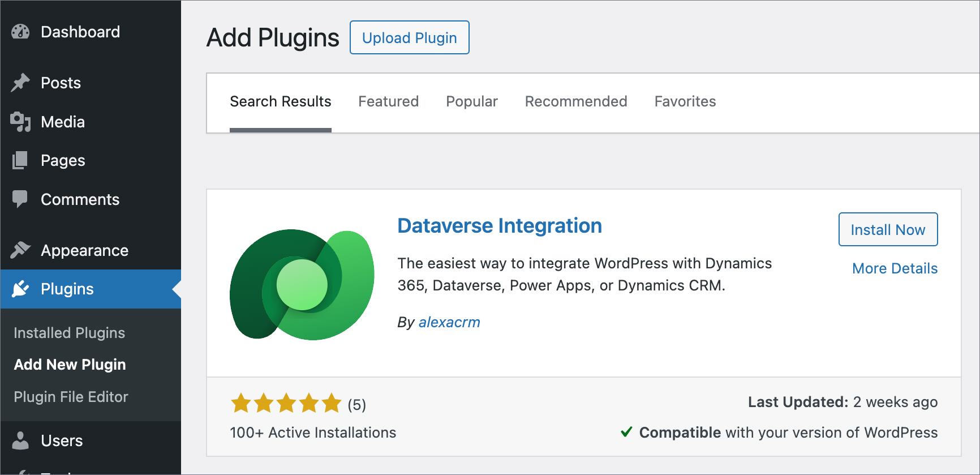
Task: Install the Dataverse Integration plugin now
Action: 888,229
